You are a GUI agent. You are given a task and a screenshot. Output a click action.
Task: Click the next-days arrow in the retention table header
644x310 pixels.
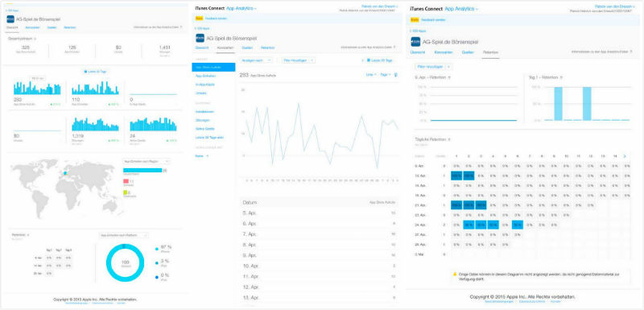point(625,156)
